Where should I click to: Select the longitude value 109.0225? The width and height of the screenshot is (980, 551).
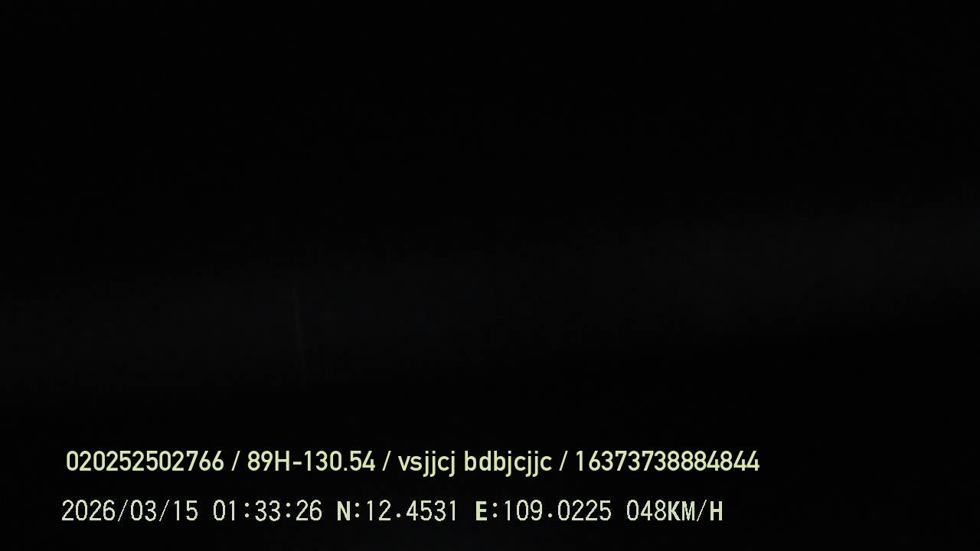[557, 511]
